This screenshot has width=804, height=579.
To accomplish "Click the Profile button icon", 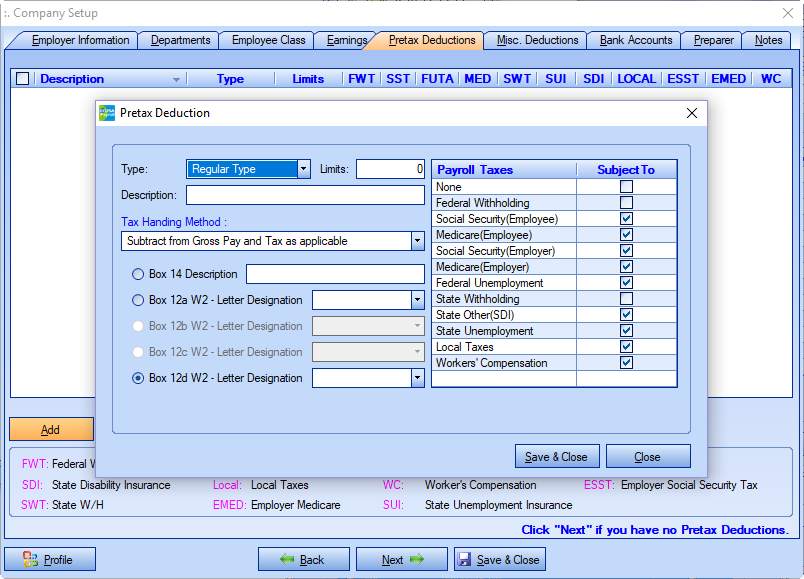I will pos(30,559).
